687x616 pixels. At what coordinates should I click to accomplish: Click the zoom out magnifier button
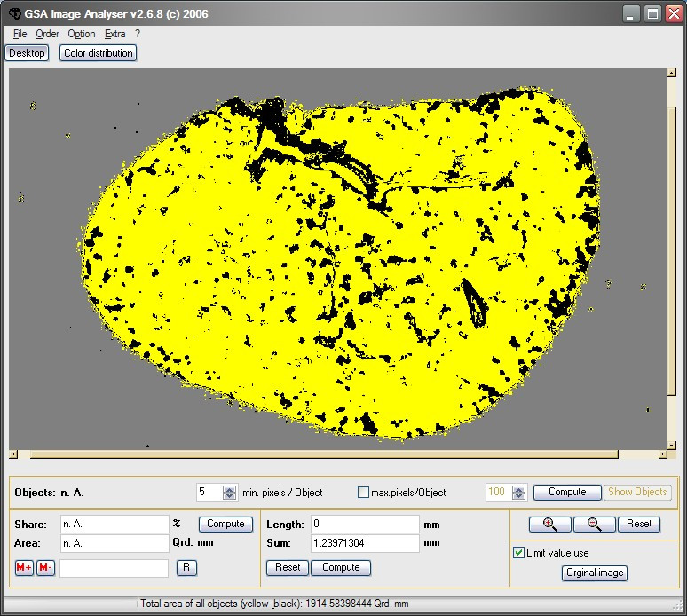click(594, 524)
